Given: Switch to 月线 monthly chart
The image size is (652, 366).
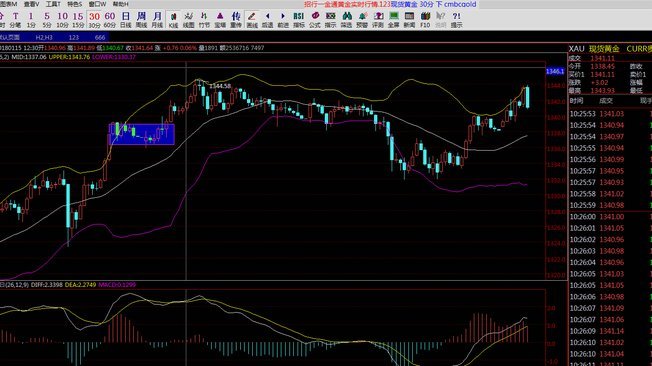Looking at the screenshot, I should pos(157,20).
